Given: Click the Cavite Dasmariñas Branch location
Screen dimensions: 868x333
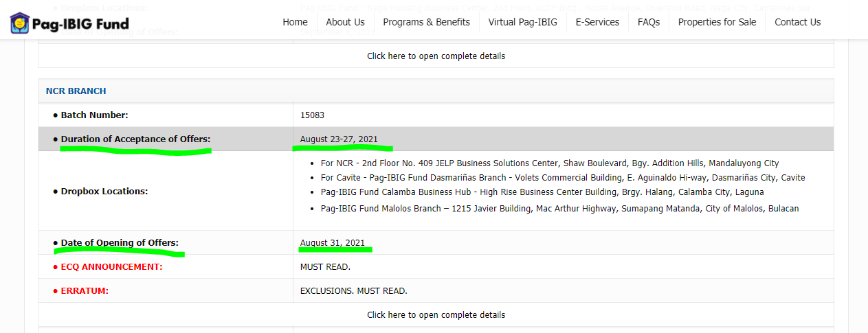Looking at the screenshot, I should pos(563,177).
